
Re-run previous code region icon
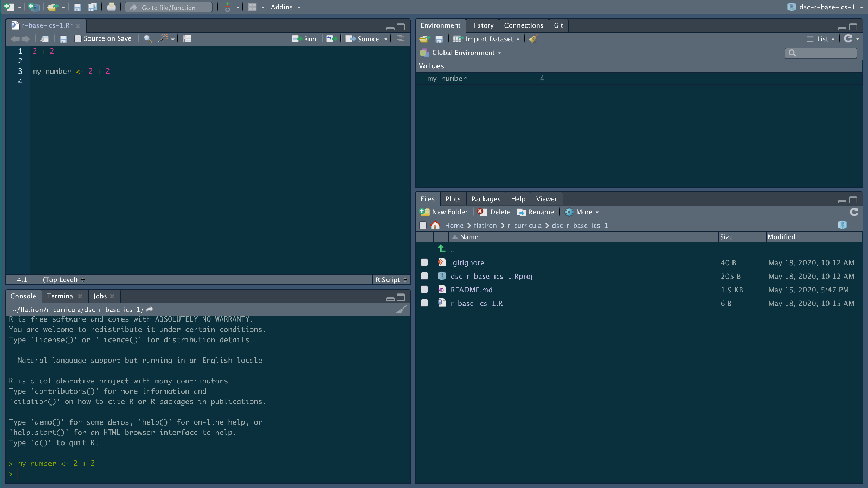(x=331, y=38)
